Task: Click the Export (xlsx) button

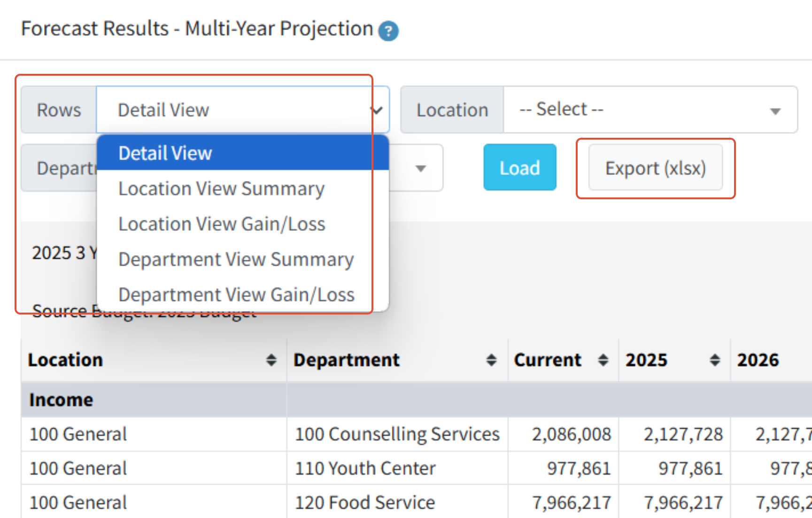Action: point(656,168)
